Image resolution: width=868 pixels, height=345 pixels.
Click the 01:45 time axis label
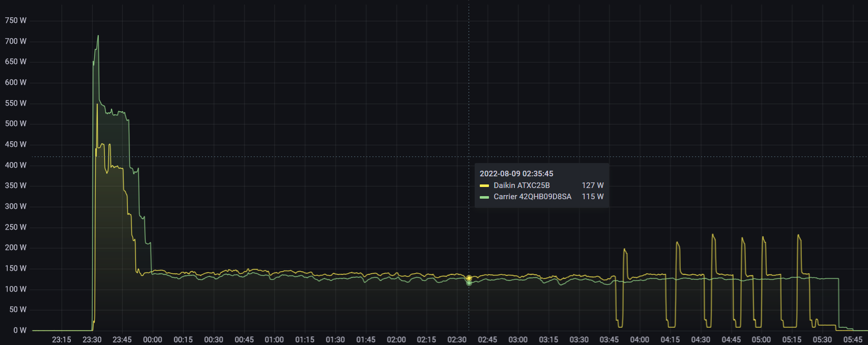pos(366,339)
